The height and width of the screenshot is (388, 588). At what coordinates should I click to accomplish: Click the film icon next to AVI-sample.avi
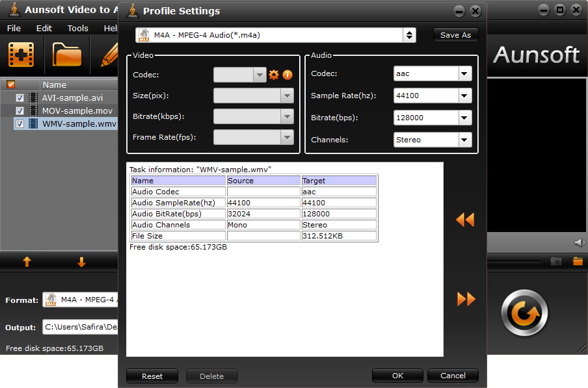(33, 97)
